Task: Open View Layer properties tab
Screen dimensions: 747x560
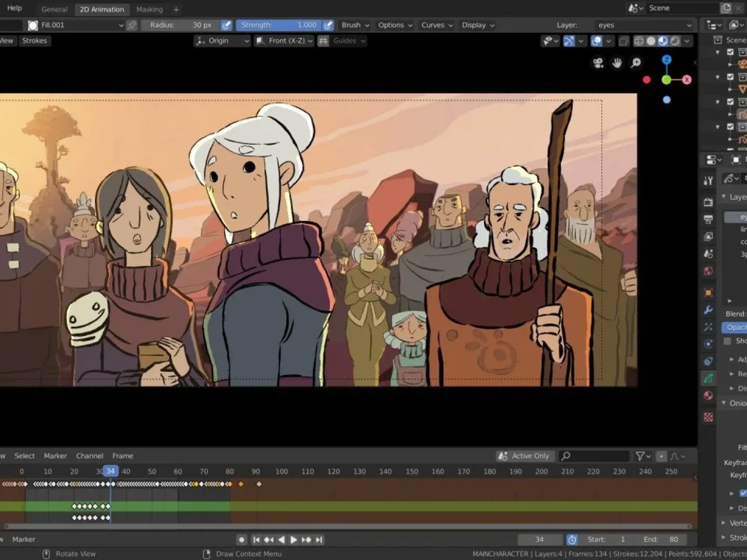Action: click(x=708, y=236)
